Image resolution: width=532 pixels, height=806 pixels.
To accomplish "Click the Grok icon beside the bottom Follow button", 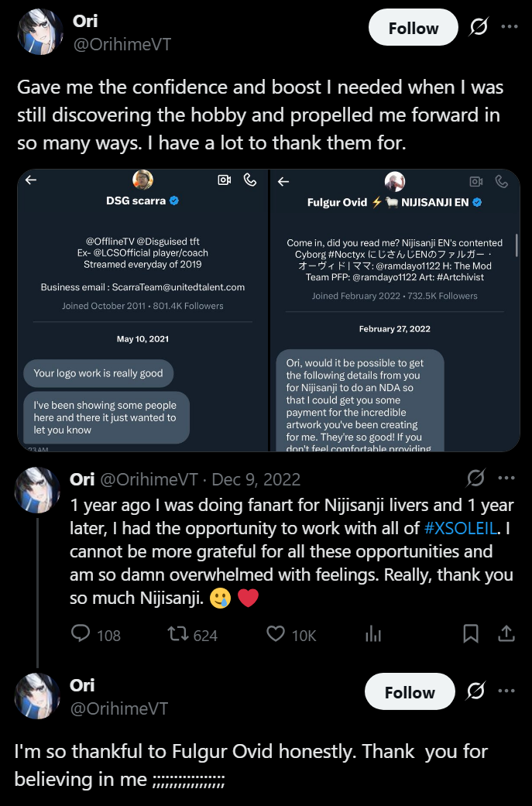I will 475,691.
